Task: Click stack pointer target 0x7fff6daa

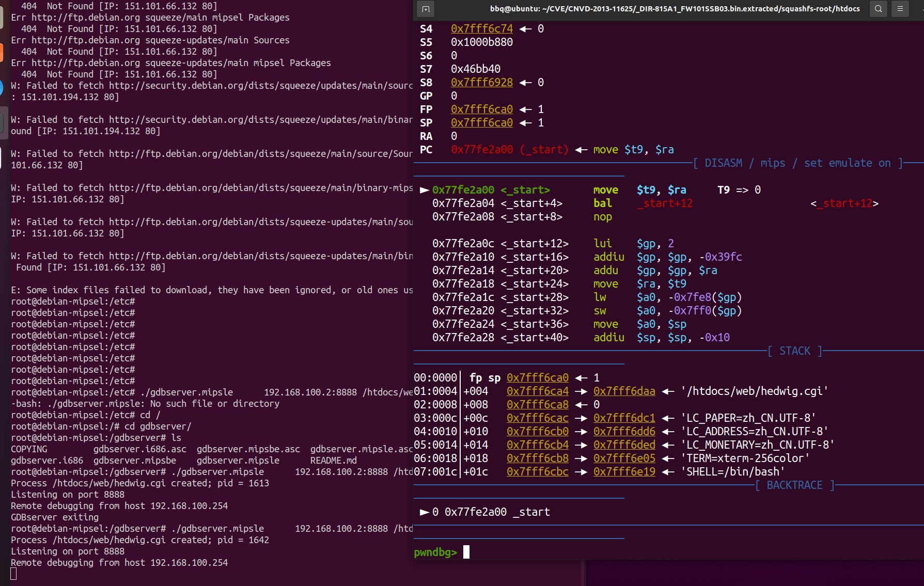Action: coord(624,391)
